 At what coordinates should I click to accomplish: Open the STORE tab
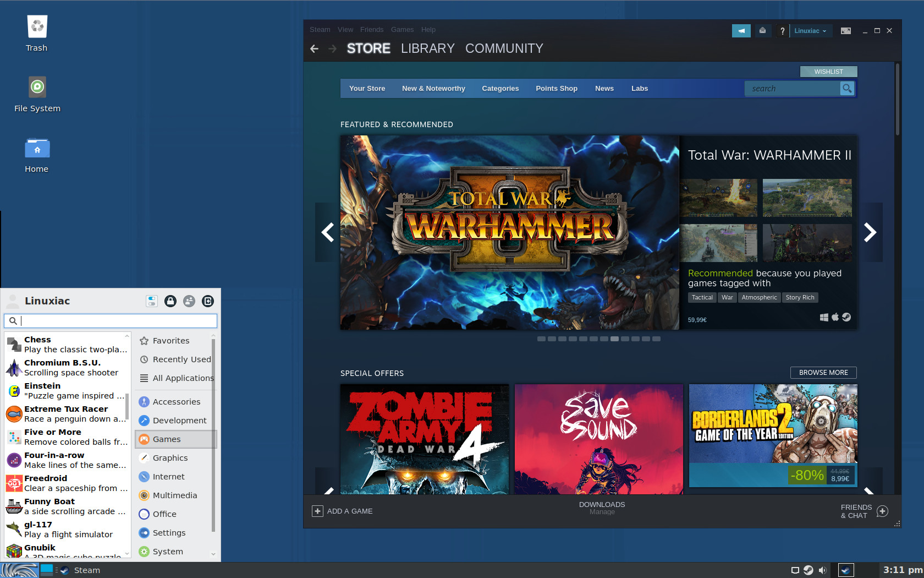point(369,48)
